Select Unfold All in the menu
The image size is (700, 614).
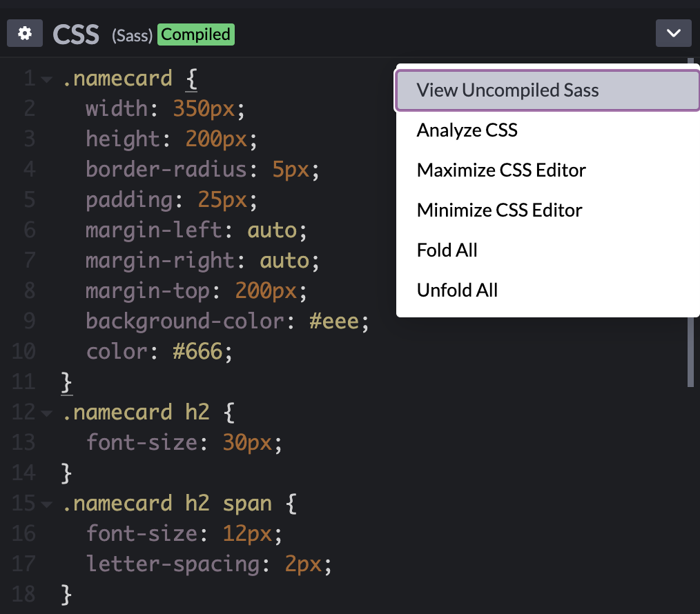coord(457,290)
